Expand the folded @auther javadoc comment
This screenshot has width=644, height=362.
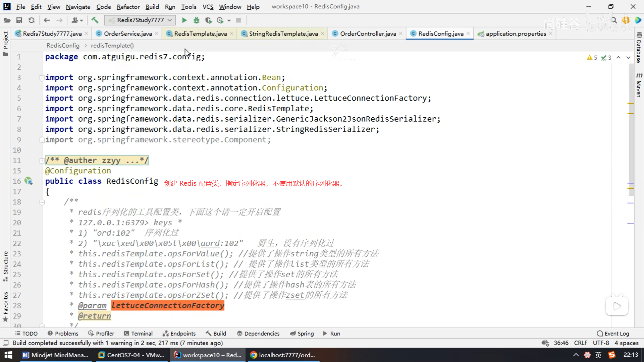tap(42, 161)
